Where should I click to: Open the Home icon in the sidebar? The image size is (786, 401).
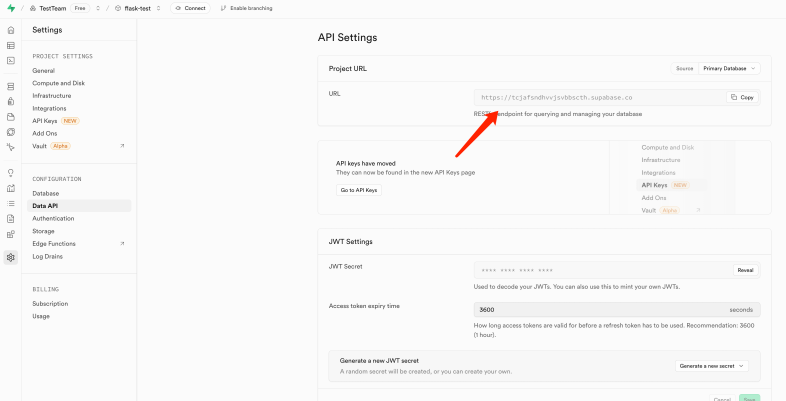[x=11, y=30]
